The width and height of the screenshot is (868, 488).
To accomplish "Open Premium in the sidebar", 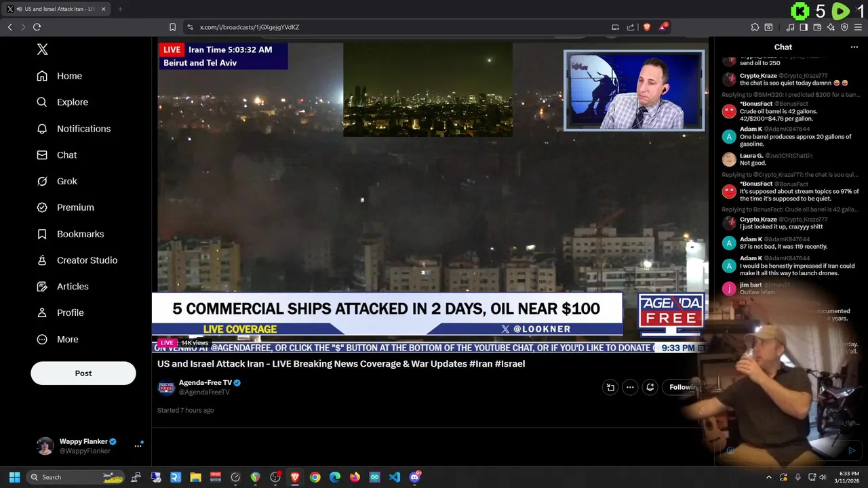I will click(66, 207).
